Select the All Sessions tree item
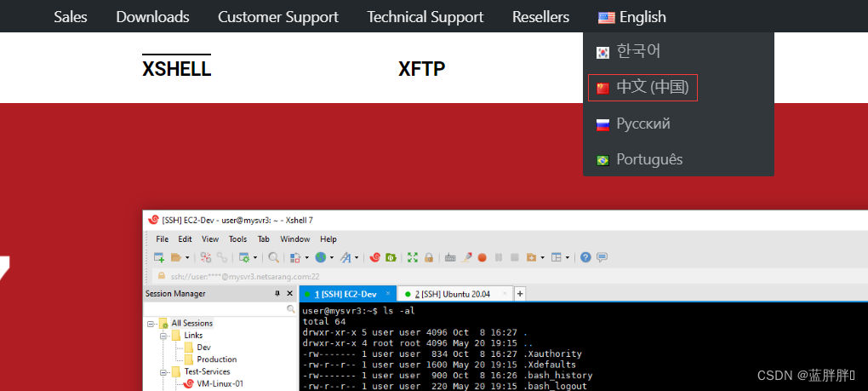 (x=191, y=323)
